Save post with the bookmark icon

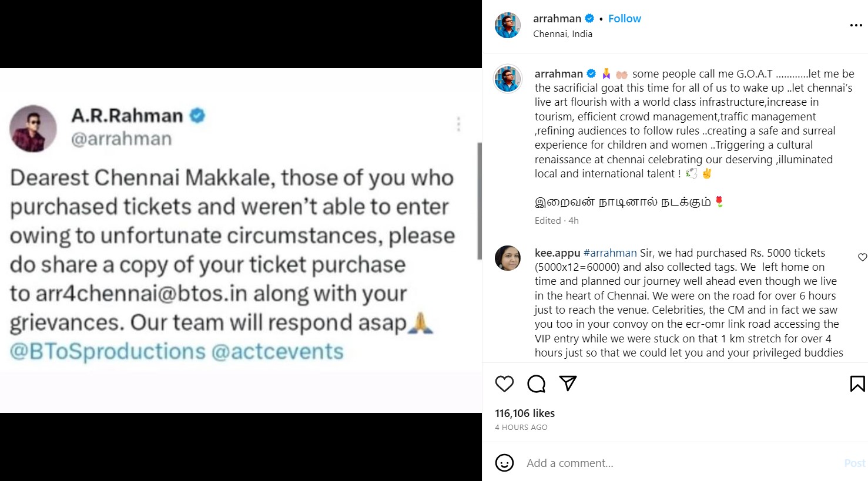(857, 384)
